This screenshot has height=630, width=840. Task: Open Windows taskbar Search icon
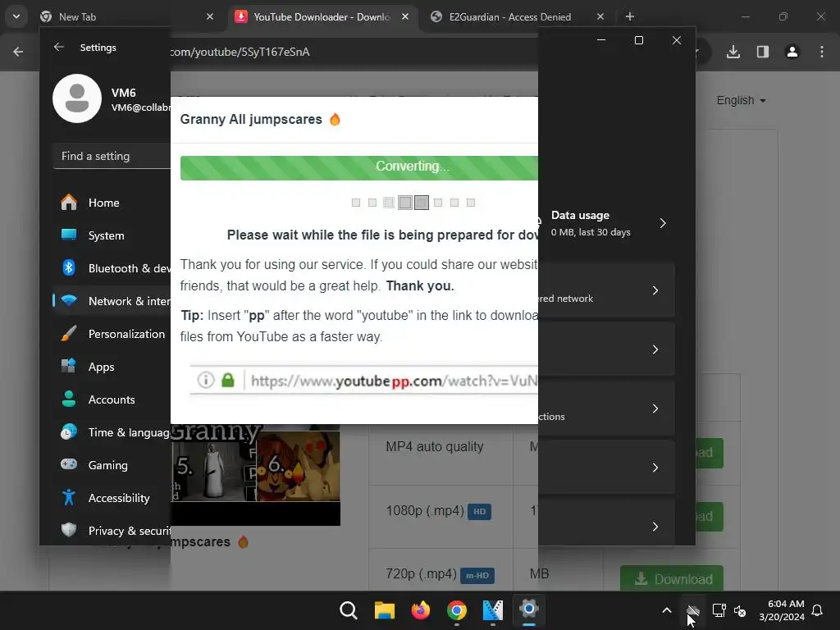click(349, 609)
